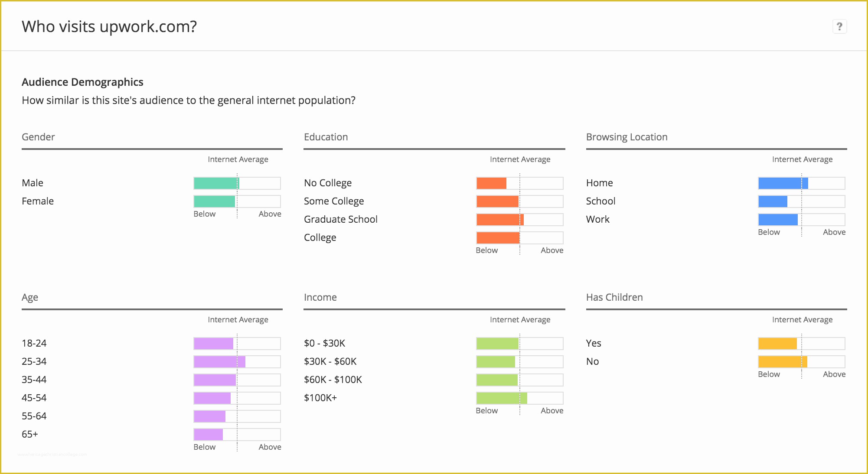Click the 'No College' label
Viewport: 868px width, 474px height.
pyautogui.click(x=328, y=183)
